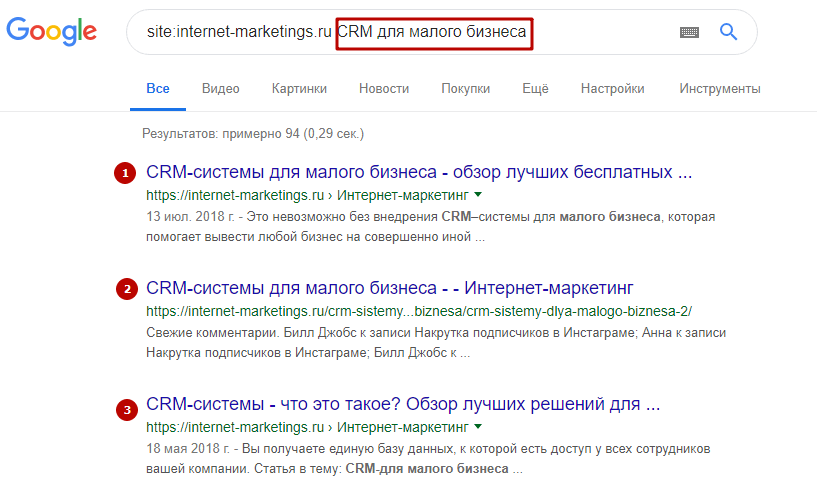Go to the Новости tab
Image resolution: width=817 pixels, height=497 pixels.
click(x=384, y=88)
